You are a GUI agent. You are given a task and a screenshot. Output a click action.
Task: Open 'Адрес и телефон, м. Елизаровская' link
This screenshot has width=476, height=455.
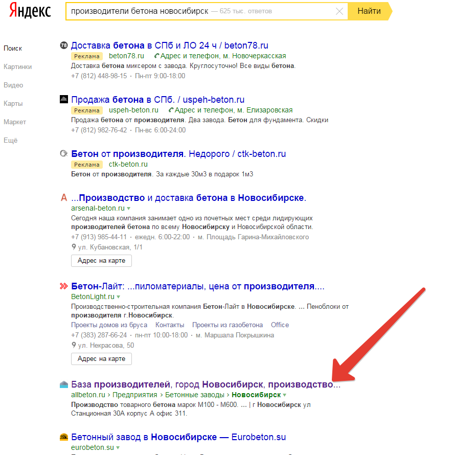tap(234, 110)
